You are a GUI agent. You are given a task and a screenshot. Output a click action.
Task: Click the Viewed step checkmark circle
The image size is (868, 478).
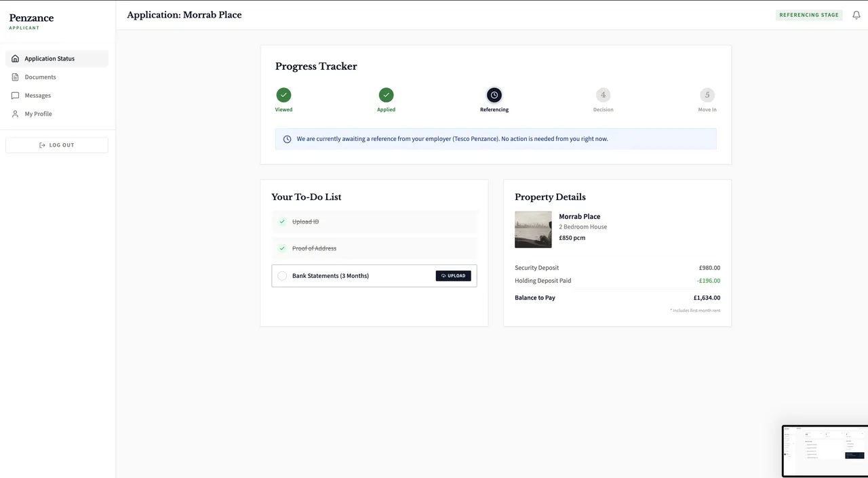coord(283,95)
